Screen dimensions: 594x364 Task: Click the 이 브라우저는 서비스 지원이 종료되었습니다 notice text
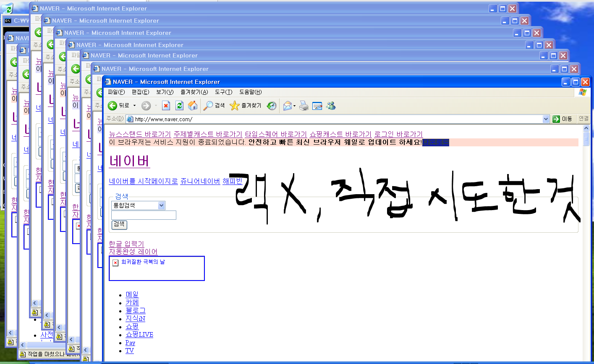pos(178,142)
